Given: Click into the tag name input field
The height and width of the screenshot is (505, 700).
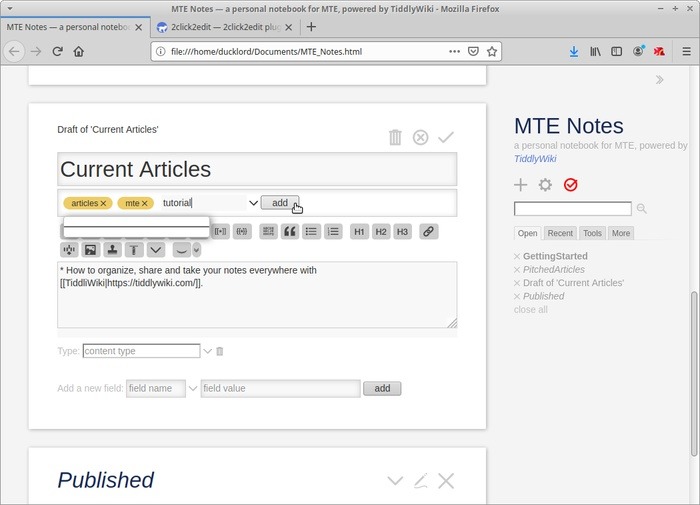Looking at the screenshot, I should click(204, 203).
